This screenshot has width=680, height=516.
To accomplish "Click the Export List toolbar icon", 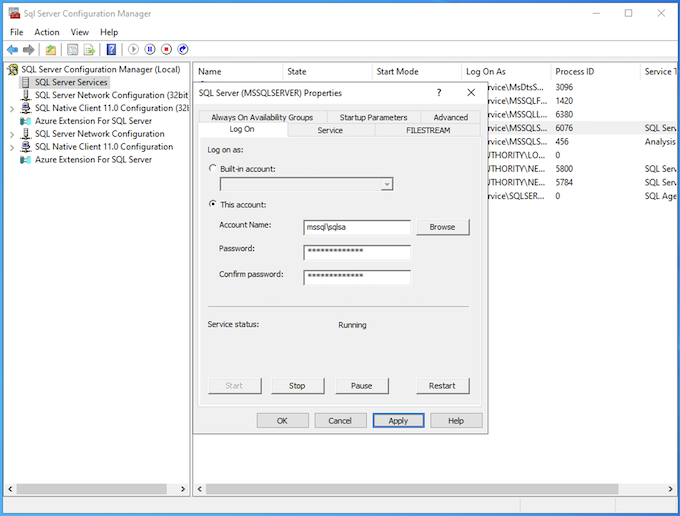I will pyautogui.click(x=89, y=49).
